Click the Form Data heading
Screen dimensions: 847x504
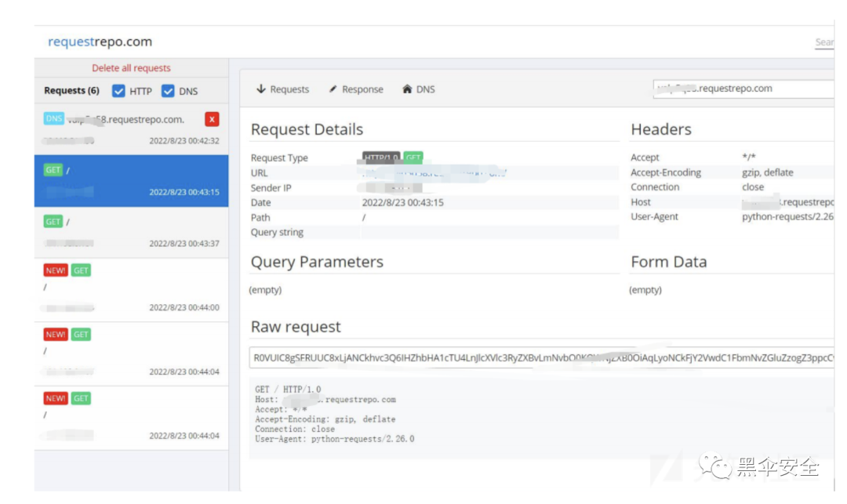point(669,262)
